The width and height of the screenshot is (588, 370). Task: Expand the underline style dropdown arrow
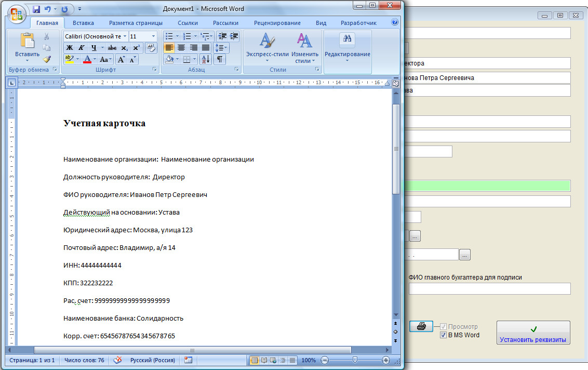pyautogui.click(x=102, y=48)
